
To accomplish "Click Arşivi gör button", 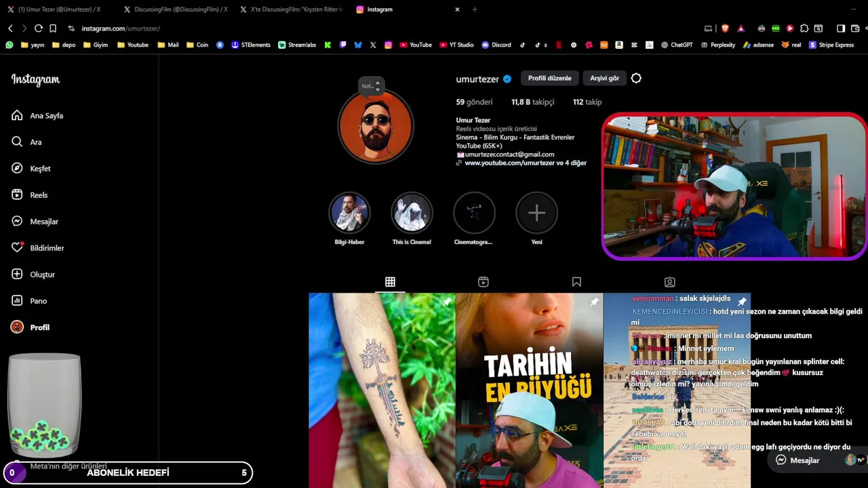I will [604, 78].
